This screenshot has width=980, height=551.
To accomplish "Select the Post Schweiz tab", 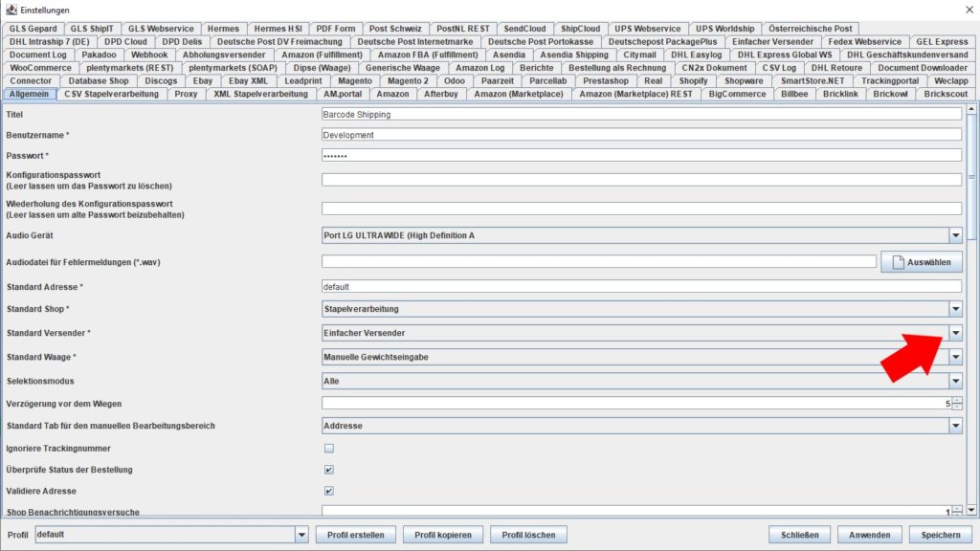I will pyautogui.click(x=395, y=28).
